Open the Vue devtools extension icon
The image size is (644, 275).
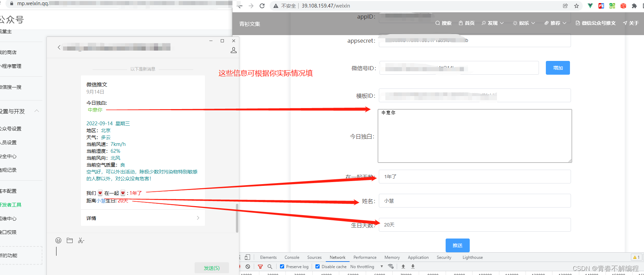pyautogui.click(x=590, y=6)
